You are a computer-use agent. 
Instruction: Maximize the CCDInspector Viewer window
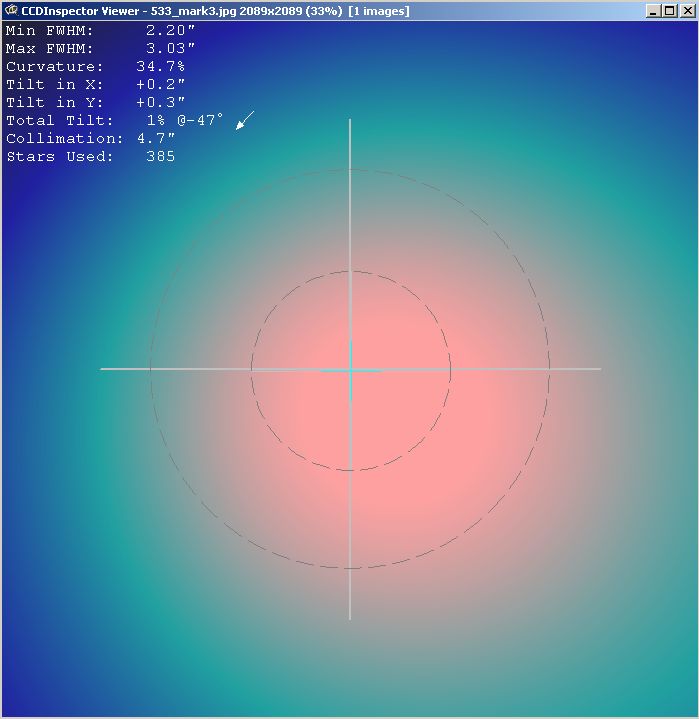point(669,11)
